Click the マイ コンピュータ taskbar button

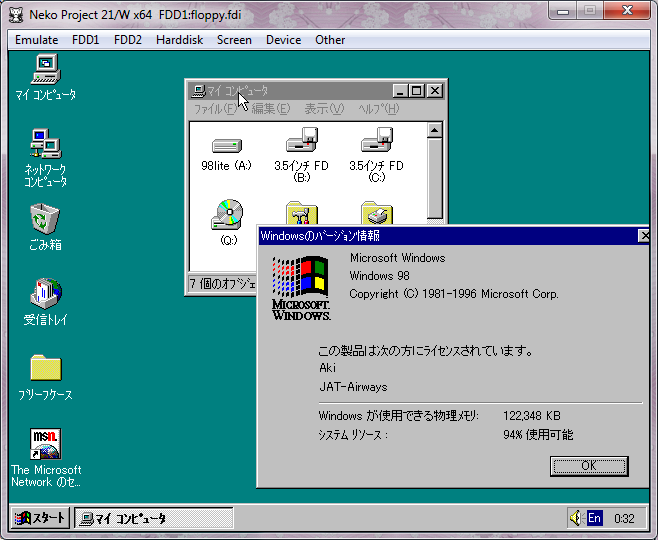point(154,519)
